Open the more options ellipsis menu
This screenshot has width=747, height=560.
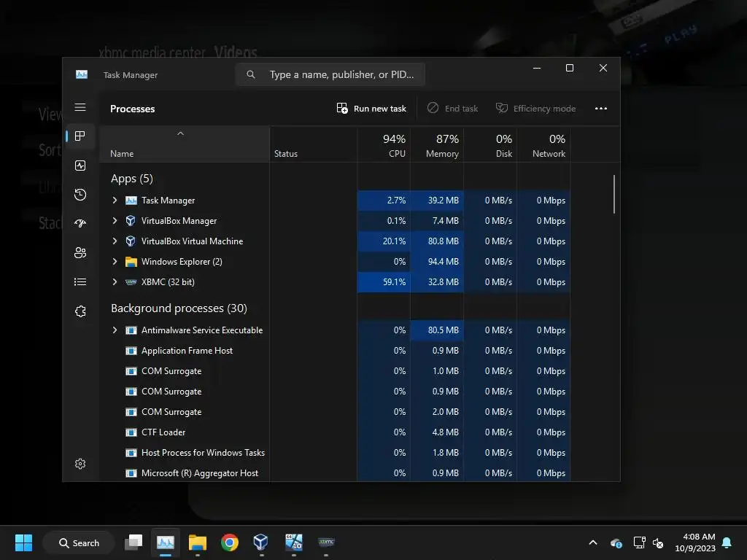click(601, 109)
